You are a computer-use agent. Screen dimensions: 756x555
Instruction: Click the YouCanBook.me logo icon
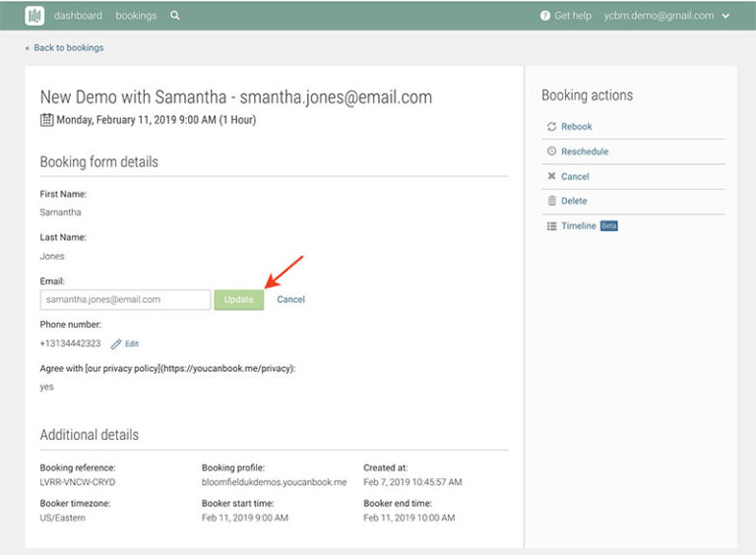[34, 16]
